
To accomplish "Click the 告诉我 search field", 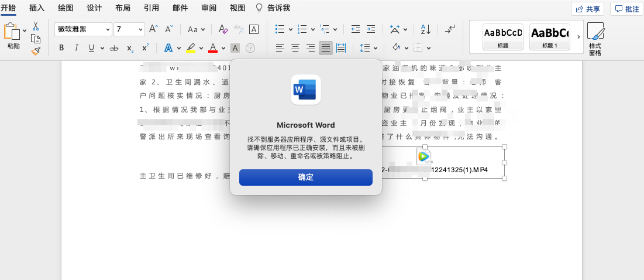I will pyautogui.click(x=273, y=8).
